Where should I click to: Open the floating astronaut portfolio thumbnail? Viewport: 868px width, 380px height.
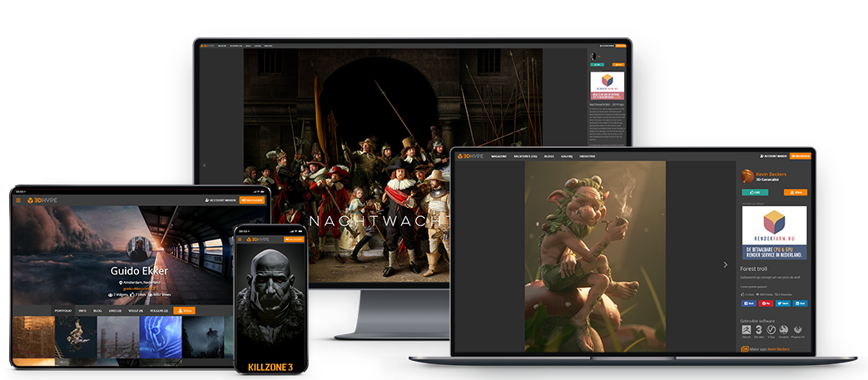(76, 338)
